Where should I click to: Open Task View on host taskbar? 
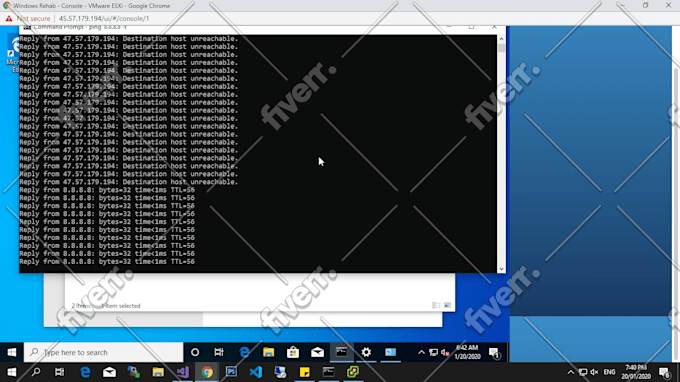click(x=59, y=372)
